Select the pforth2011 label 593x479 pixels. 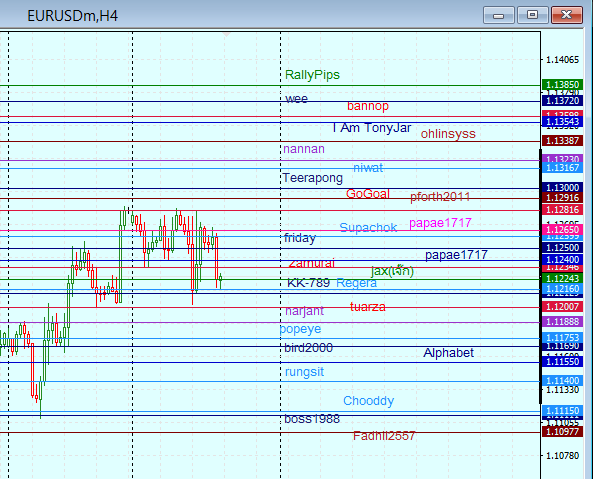click(x=440, y=197)
